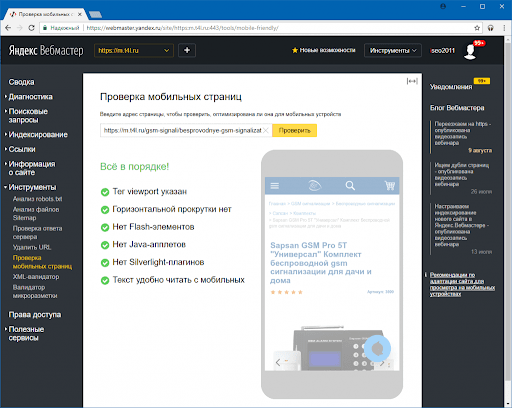Open the mobile adaptation recommendations link
Viewport: 512px width, 408px height.
462,284
